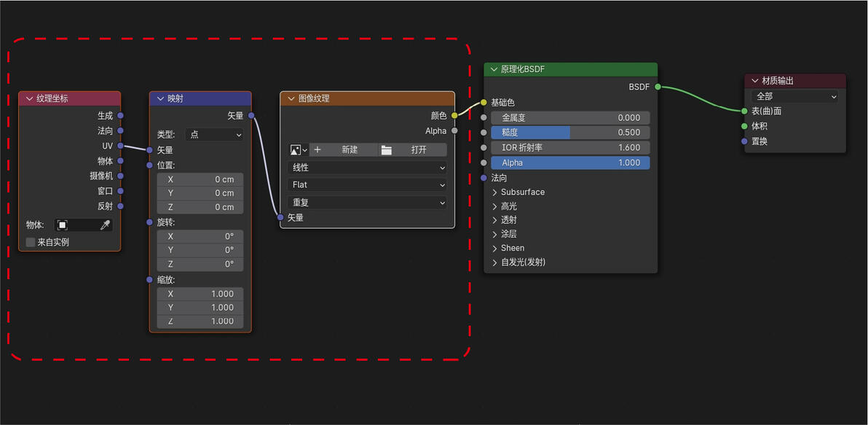Click the 表(曲)面 input socket
Image resolution: width=868 pixels, height=425 pixels.
coord(744,111)
